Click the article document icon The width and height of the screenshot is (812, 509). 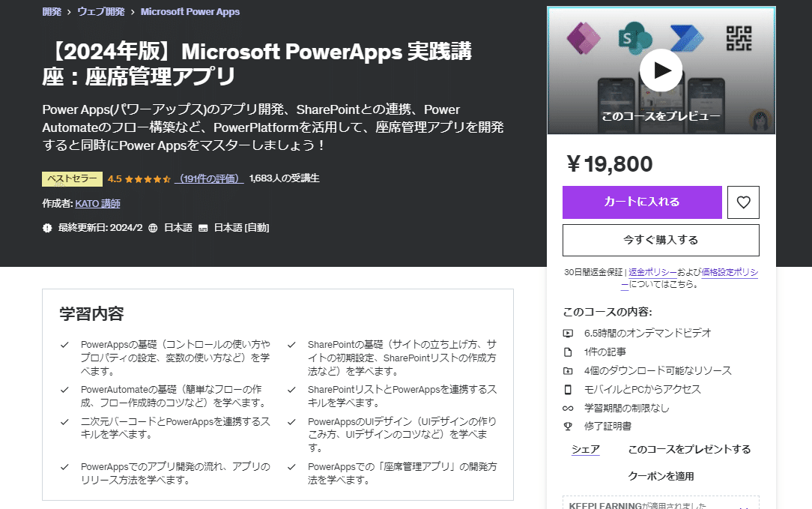coord(568,352)
